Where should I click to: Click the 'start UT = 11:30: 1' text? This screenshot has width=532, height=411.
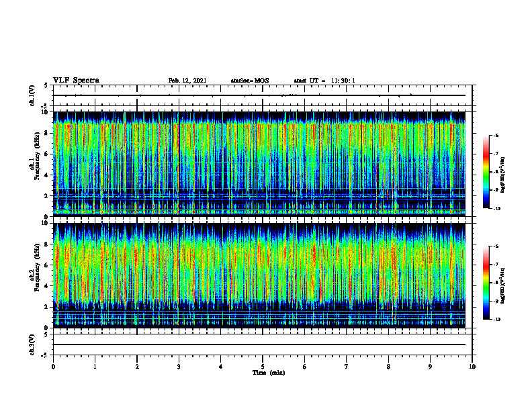click(x=324, y=81)
